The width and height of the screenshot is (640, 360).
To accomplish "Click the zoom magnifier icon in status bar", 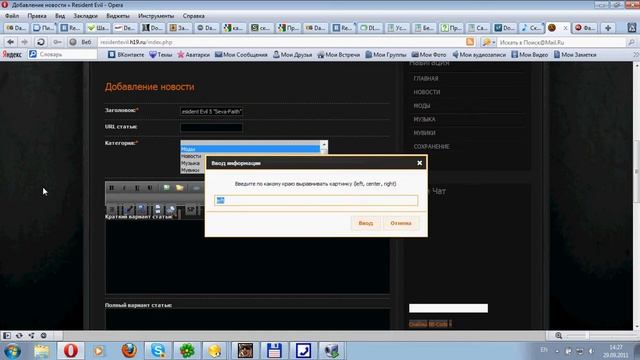I will 558,336.
